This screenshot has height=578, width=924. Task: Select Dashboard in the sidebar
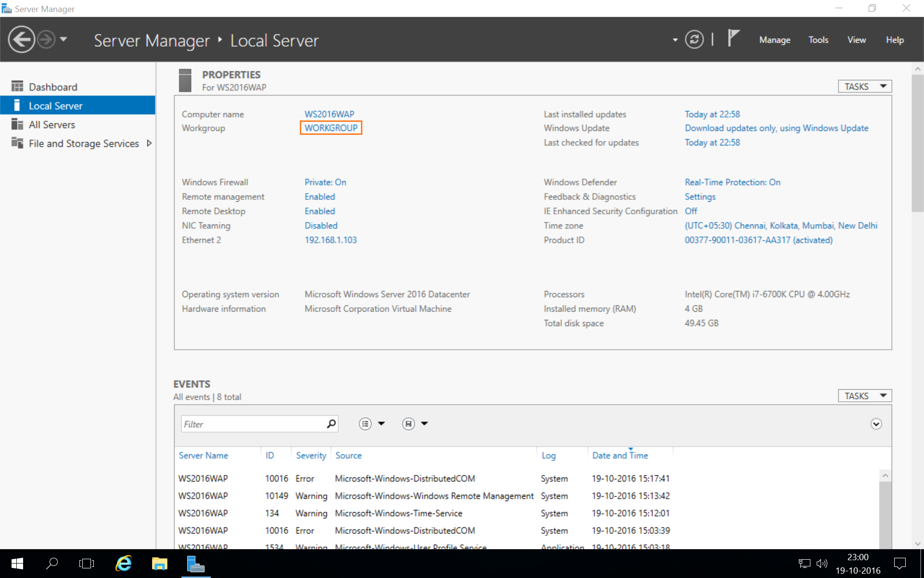(x=77, y=87)
